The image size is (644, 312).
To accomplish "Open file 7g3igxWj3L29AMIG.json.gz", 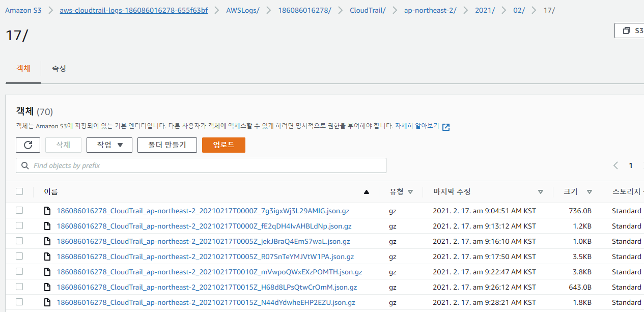I will 203,211.
